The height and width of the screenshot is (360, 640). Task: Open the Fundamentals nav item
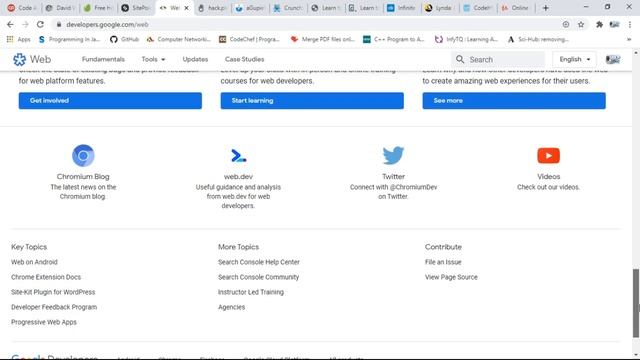tap(103, 60)
